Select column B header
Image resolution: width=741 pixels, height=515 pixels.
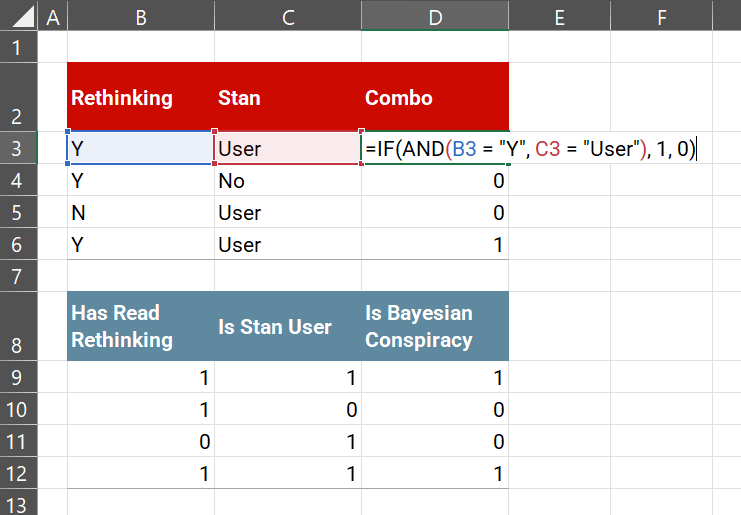coord(141,15)
